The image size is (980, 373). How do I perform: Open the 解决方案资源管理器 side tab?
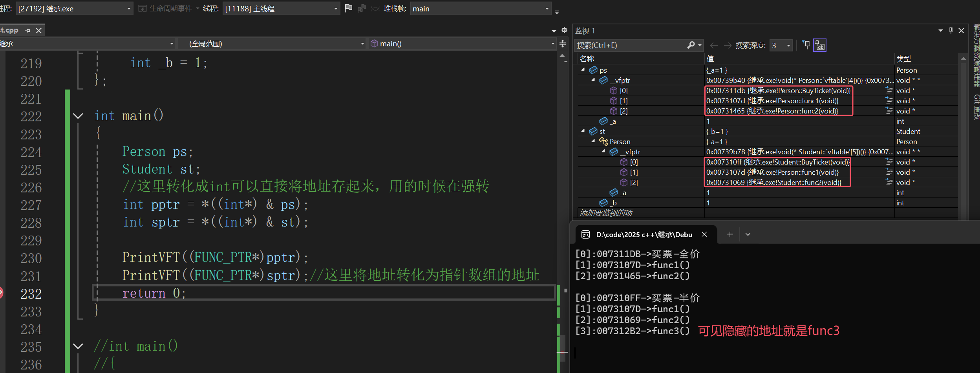[976, 55]
